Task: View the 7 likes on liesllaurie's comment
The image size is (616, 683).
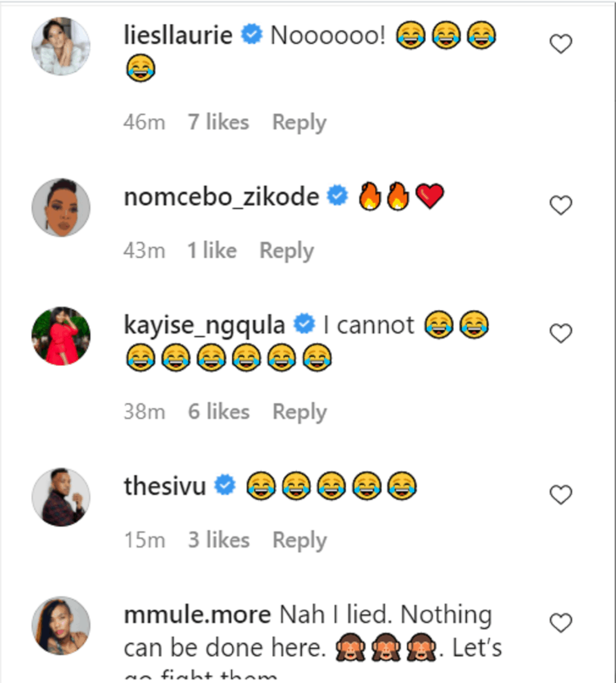Action: [x=219, y=122]
